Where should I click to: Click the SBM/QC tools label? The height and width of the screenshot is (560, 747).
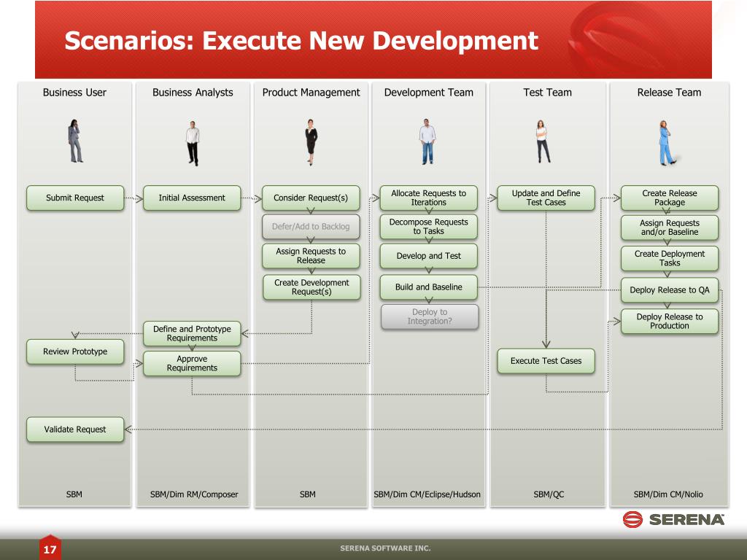549,494
